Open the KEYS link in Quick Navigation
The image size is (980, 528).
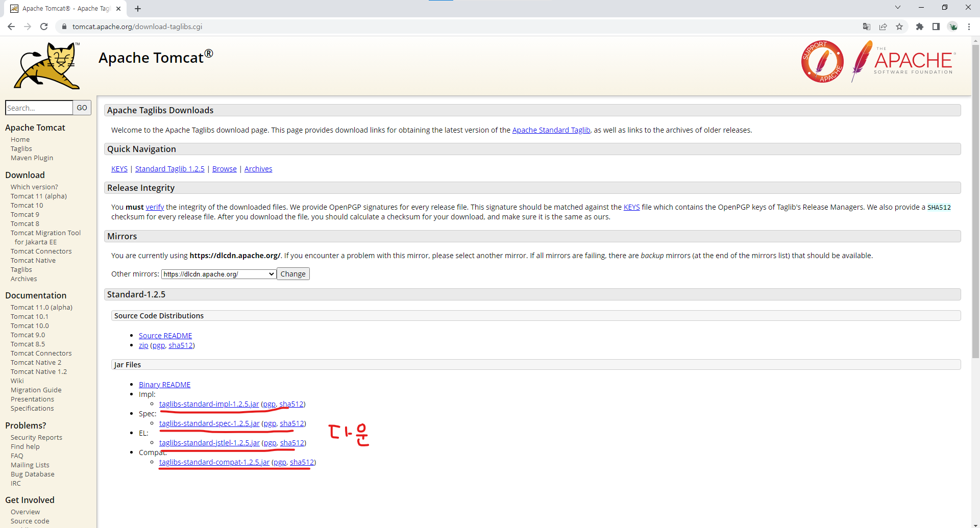[119, 169]
